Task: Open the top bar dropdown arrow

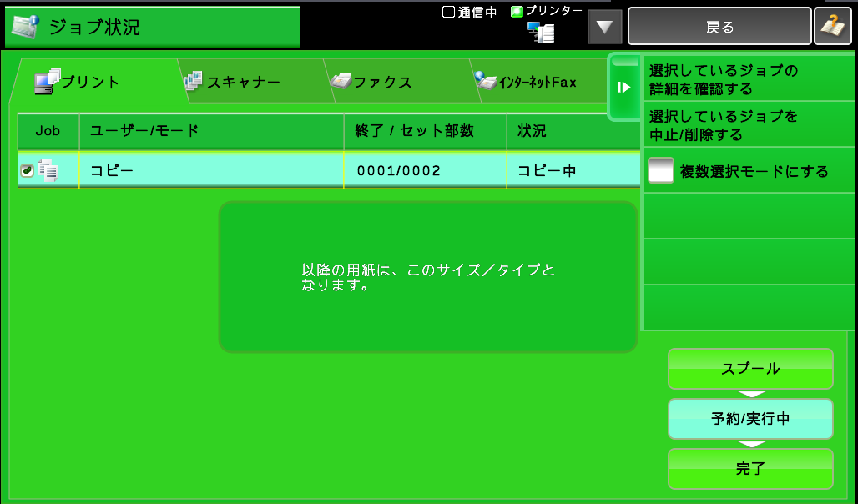Action: (604, 27)
